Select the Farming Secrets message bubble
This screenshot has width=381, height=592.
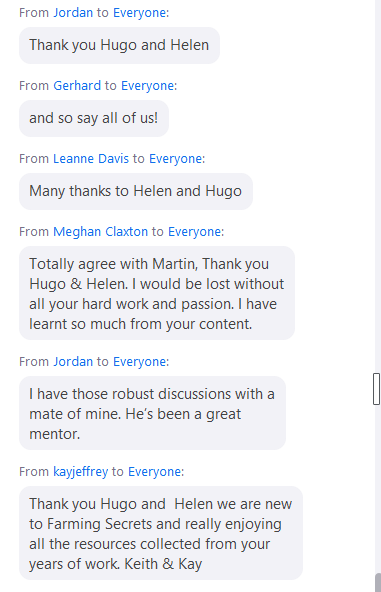tap(161, 533)
